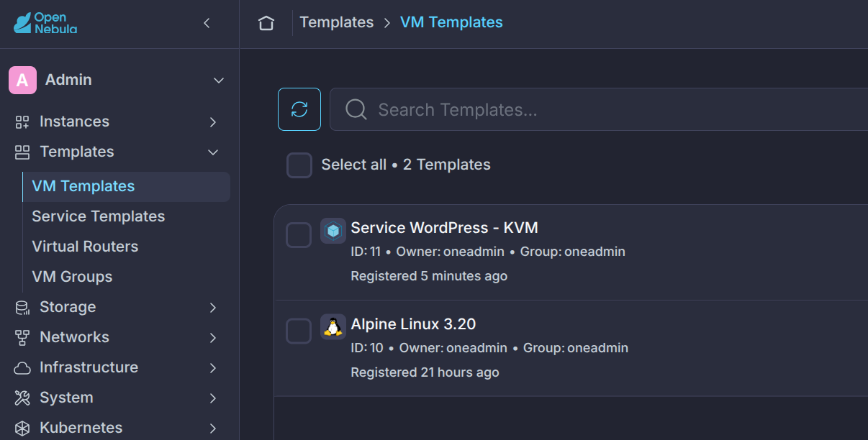Screen dimensions: 868x440
Task: Expand the Kubernetes menu arrow
Action: coord(213,428)
